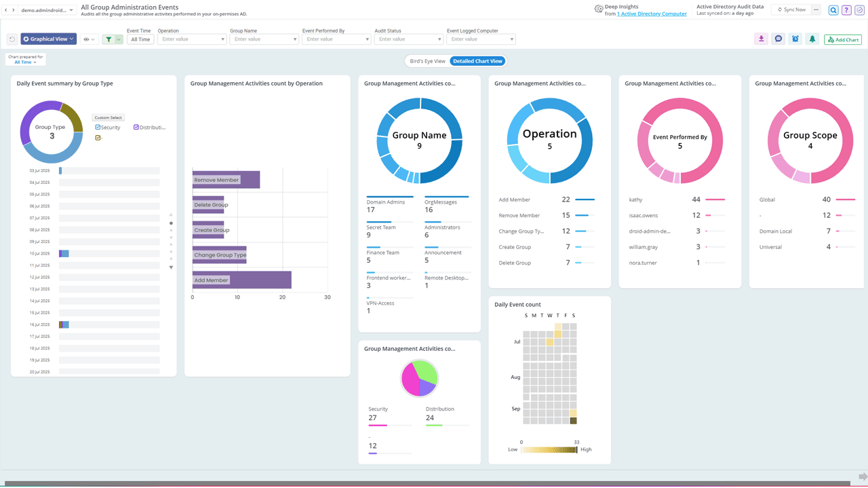Click the refresh icon beside Graphical View
868x488 pixels.
[12, 39]
